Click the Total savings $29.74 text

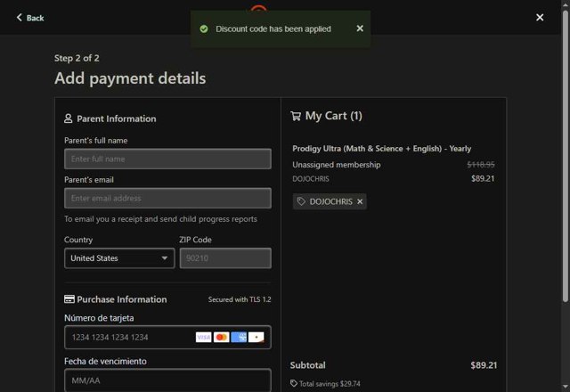pos(330,384)
